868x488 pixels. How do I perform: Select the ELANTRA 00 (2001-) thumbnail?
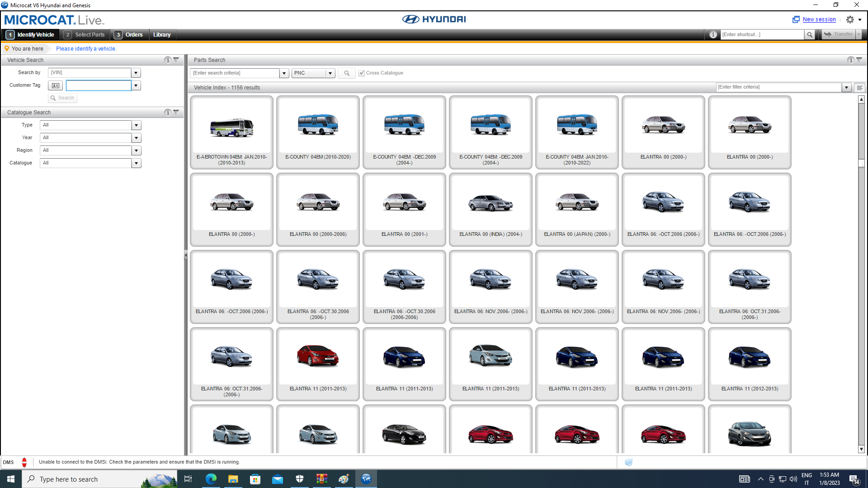[x=404, y=210]
